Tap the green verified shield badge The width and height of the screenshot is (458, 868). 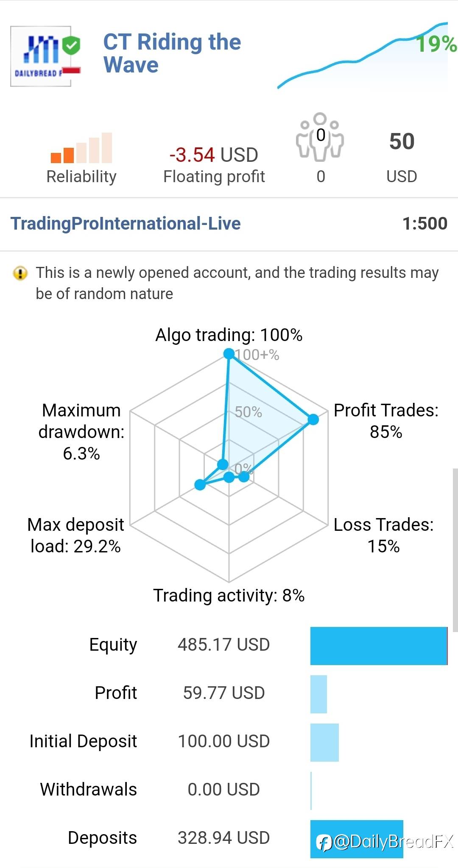point(71,45)
